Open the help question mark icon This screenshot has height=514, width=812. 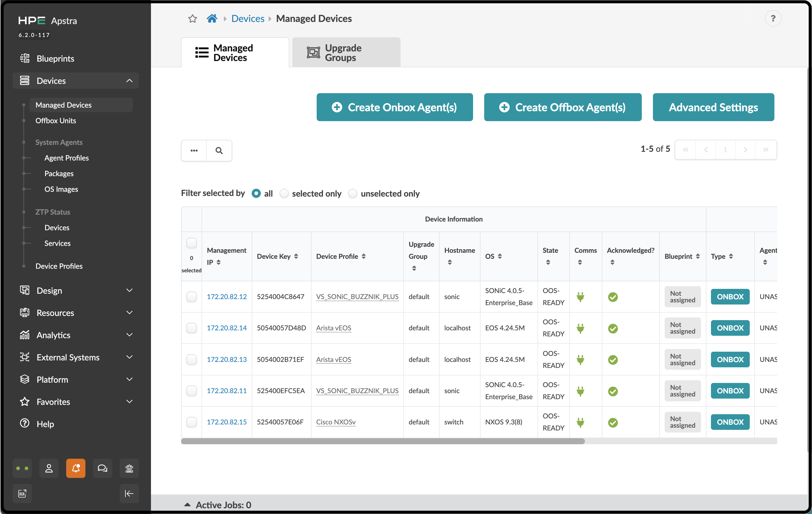[x=773, y=18]
